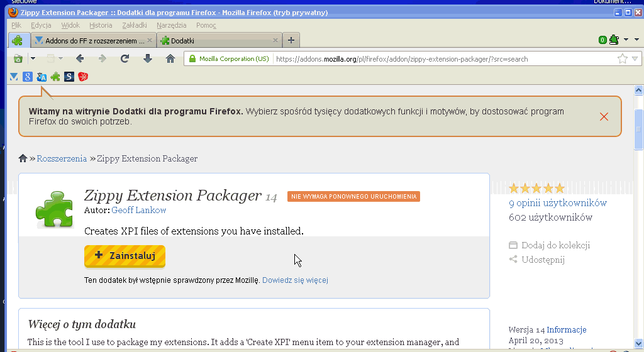The image size is (644, 352).
Task: Click the vertical scrollbar thumb
Action: coord(638,129)
